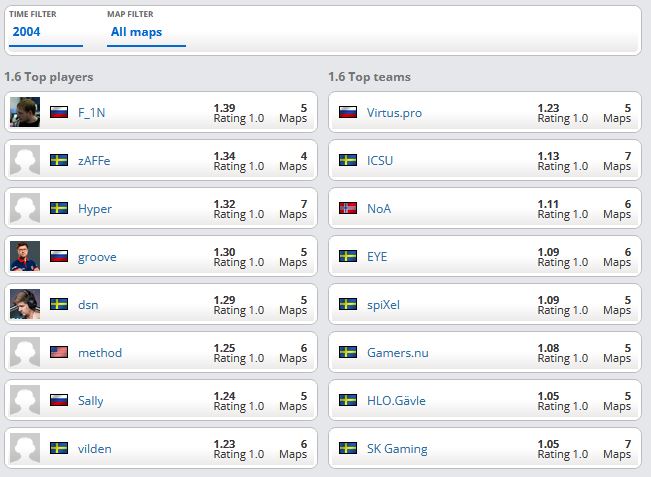The height and width of the screenshot is (477, 651).
Task: Open the 2004 time filter dropdown
Action: coord(45,32)
